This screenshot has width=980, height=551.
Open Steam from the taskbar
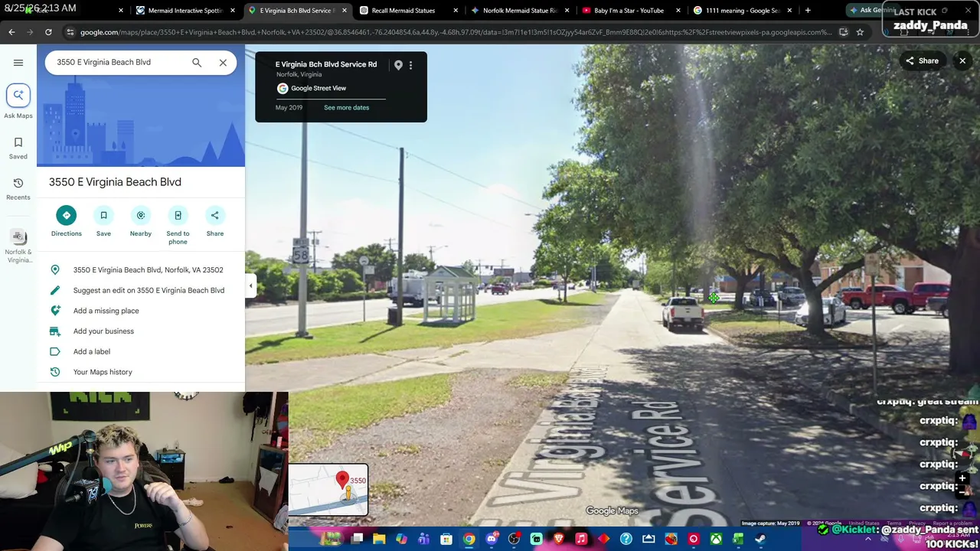tap(760, 540)
